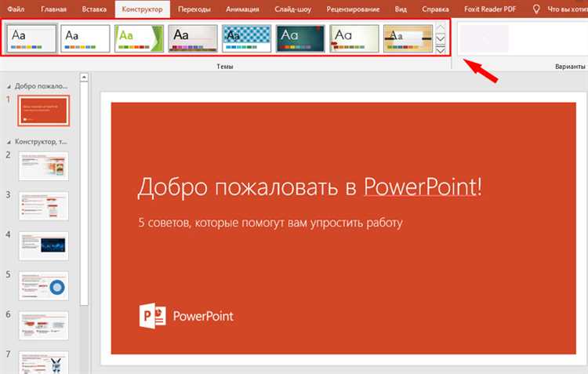Click the underlined PowerPoint link in title

420,187
